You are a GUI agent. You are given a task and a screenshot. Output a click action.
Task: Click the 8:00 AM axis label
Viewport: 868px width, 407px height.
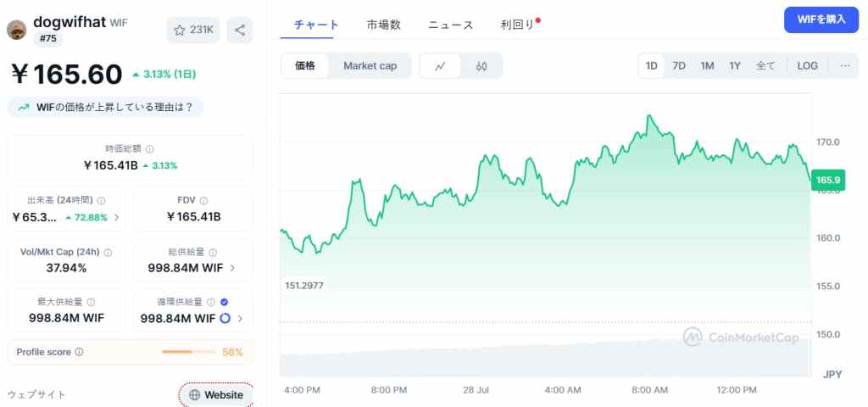pos(650,390)
